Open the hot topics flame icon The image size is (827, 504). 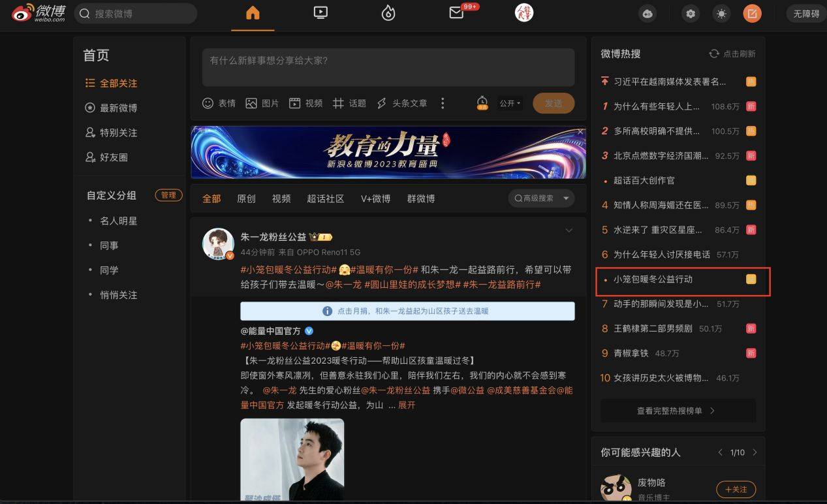tap(388, 13)
